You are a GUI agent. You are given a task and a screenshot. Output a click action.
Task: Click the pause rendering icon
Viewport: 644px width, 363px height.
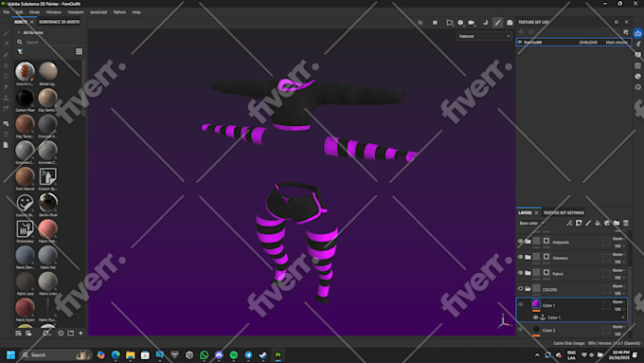point(435,23)
